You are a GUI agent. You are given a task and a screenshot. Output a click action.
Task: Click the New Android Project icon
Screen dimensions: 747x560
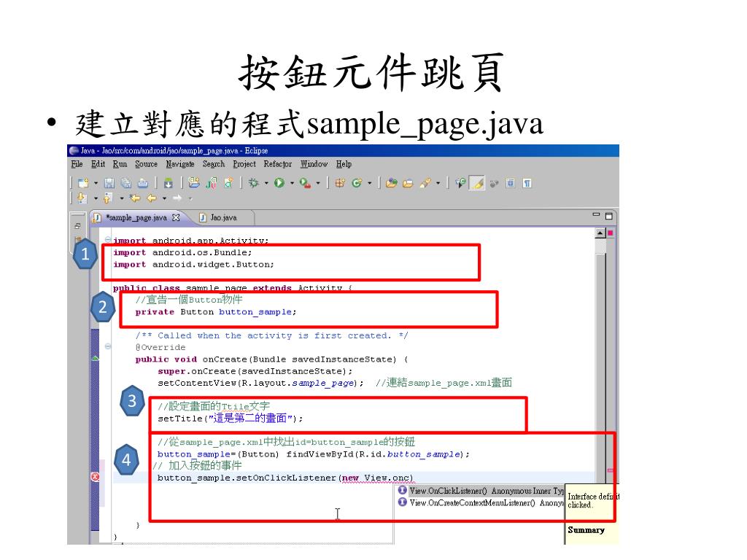coord(194,183)
